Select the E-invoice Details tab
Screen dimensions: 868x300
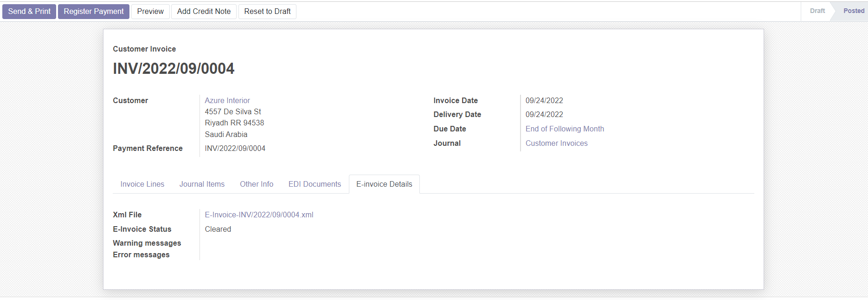(384, 184)
